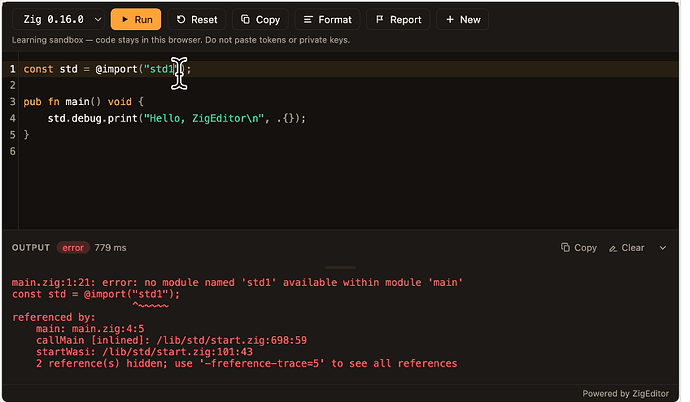Report an issue with the Report button
690x402 pixels.
pyautogui.click(x=398, y=19)
